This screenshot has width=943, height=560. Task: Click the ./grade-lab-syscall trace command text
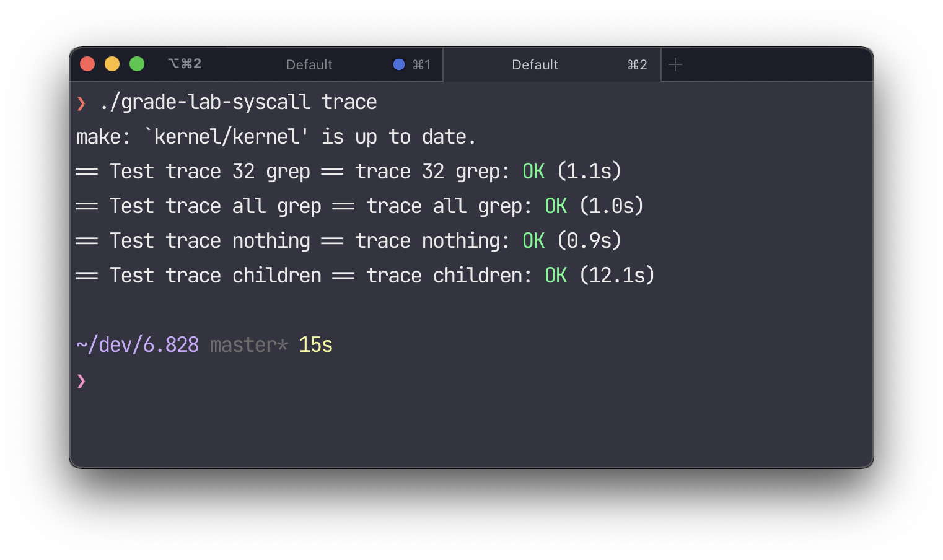[x=238, y=102]
